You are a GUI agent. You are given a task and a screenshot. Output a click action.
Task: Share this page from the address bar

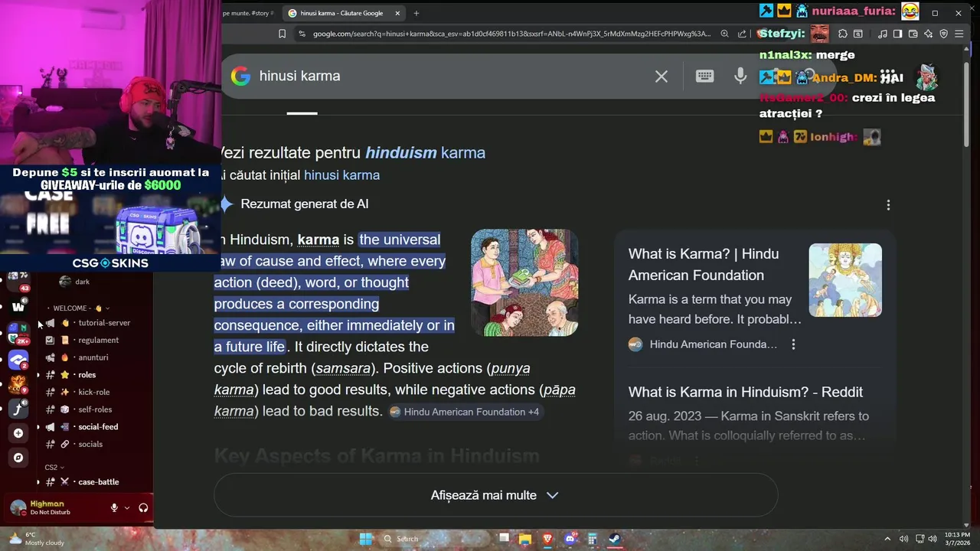pyautogui.click(x=742, y=34)
